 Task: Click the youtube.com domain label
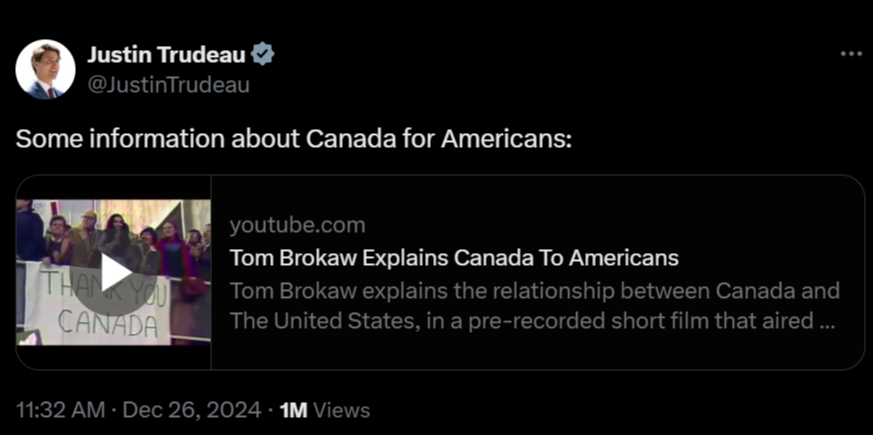[297, 224]
